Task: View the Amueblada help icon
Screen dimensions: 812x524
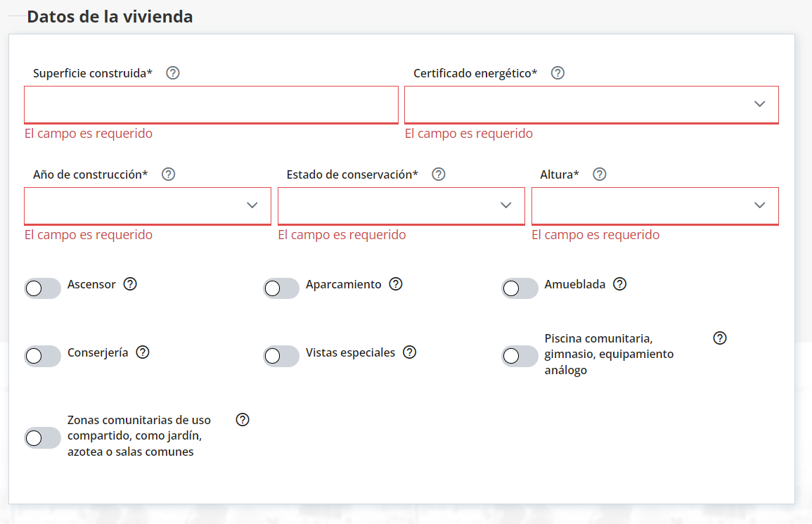Action: [619, 283]
